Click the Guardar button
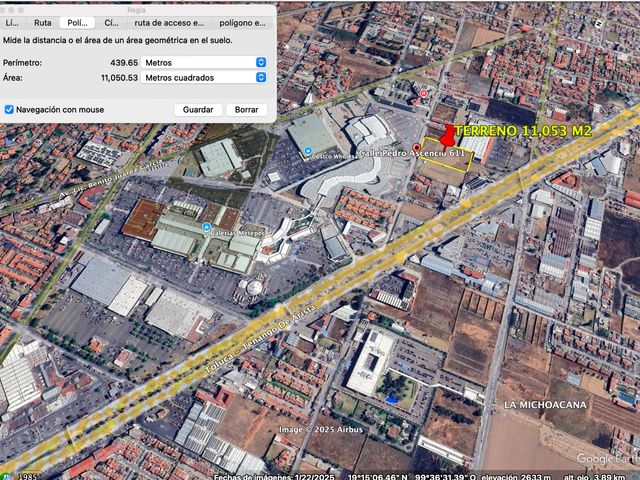640x480 pixels. point(198,109)
